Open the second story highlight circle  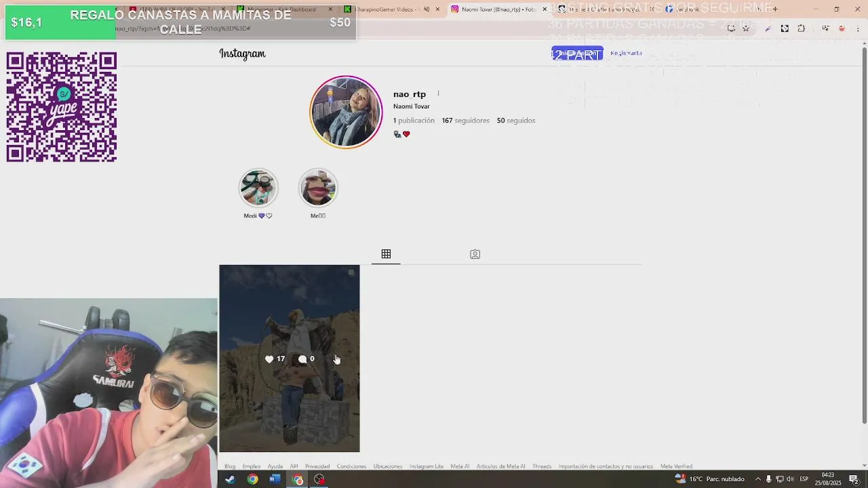coord(318,188)
